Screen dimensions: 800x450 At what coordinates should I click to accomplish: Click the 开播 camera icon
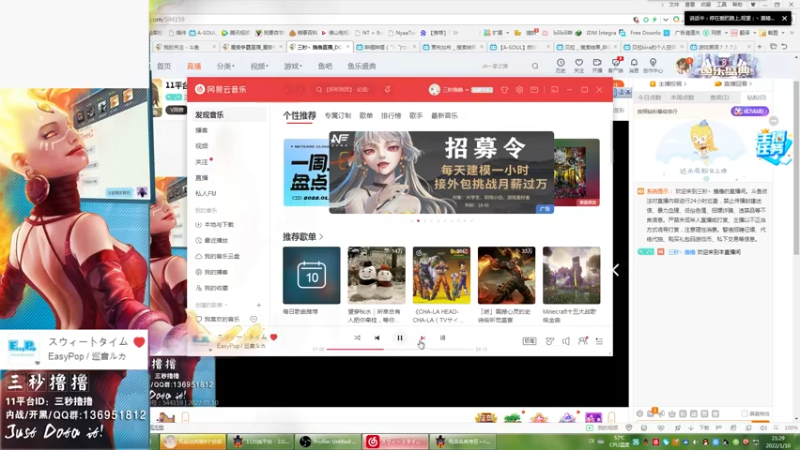pyautogui.click(x=597, y=65)
